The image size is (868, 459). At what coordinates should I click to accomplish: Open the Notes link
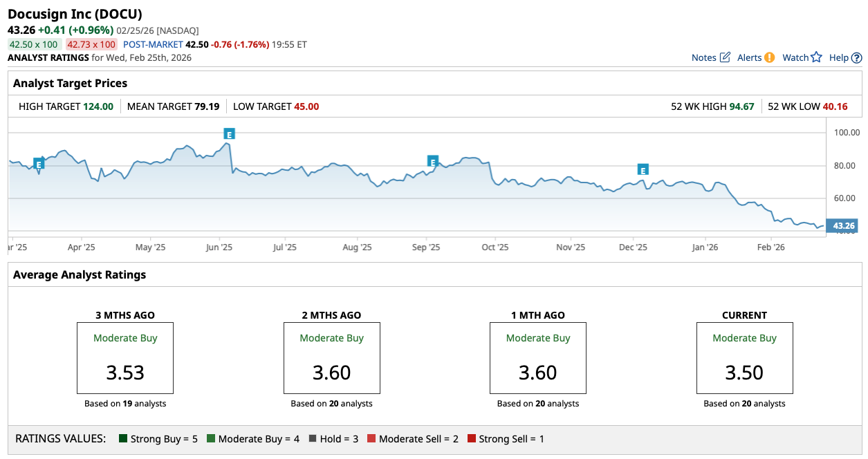point(703,57)
